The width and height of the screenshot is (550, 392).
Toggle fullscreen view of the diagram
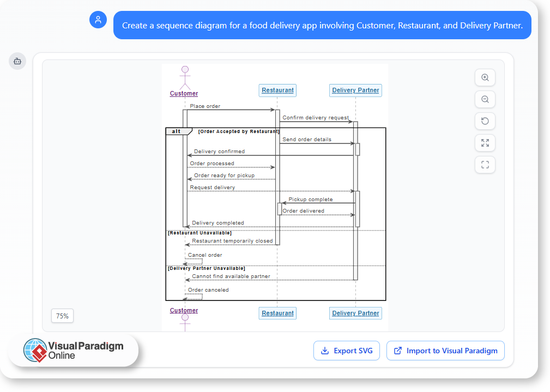(x=485, y=165)
